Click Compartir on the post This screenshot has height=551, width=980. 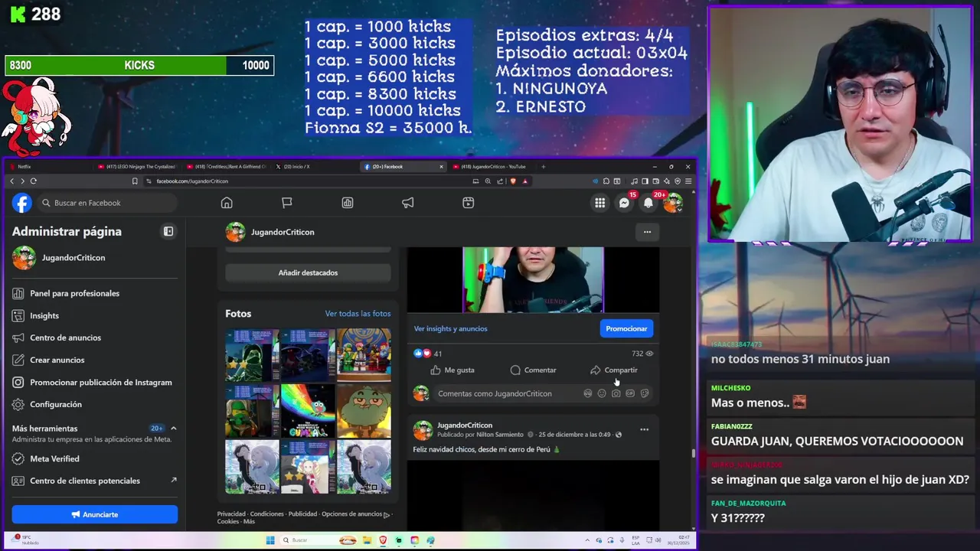tap(613, 370)
